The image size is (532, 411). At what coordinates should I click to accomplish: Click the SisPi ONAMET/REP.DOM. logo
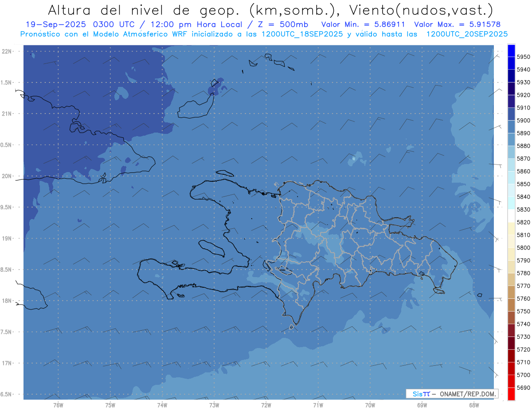[x=452, y=394]
